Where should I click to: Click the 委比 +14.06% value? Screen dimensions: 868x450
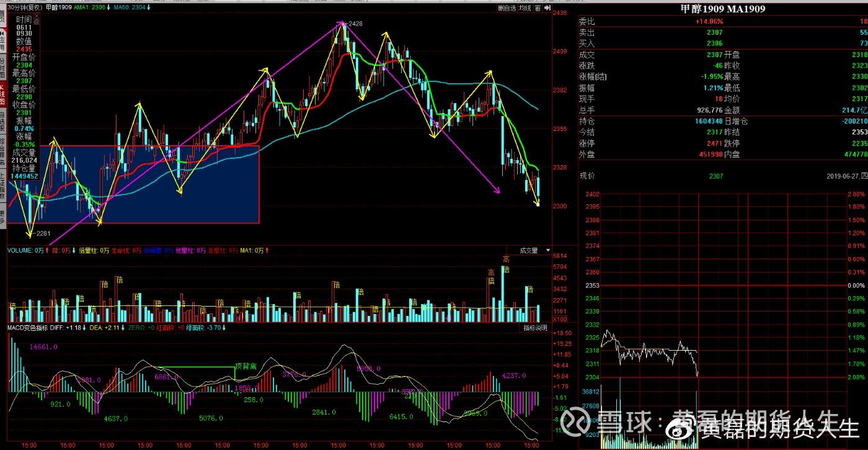[x=709, y=21]
